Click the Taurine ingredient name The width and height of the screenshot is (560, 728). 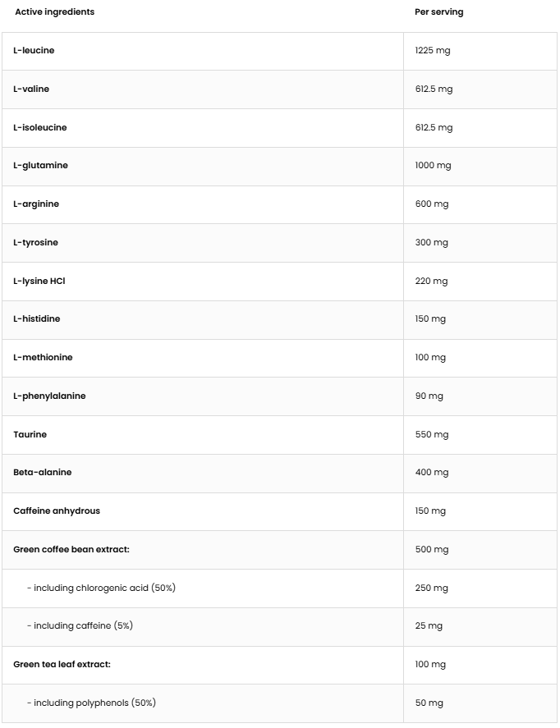pos(30,435)
